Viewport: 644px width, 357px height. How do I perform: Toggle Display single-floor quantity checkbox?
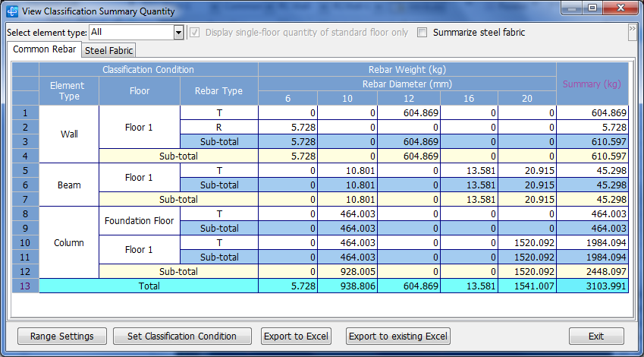(196, 33)
